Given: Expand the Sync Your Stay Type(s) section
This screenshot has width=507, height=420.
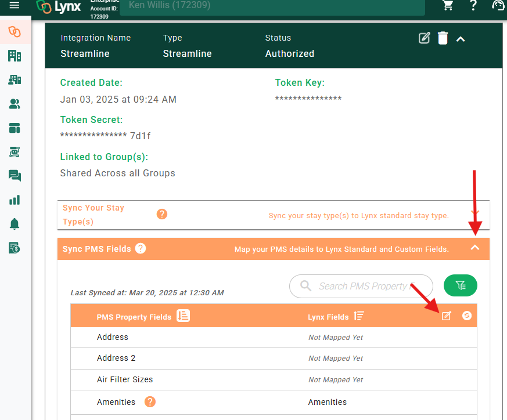Looking at the screenshot, I should point(474,213).
